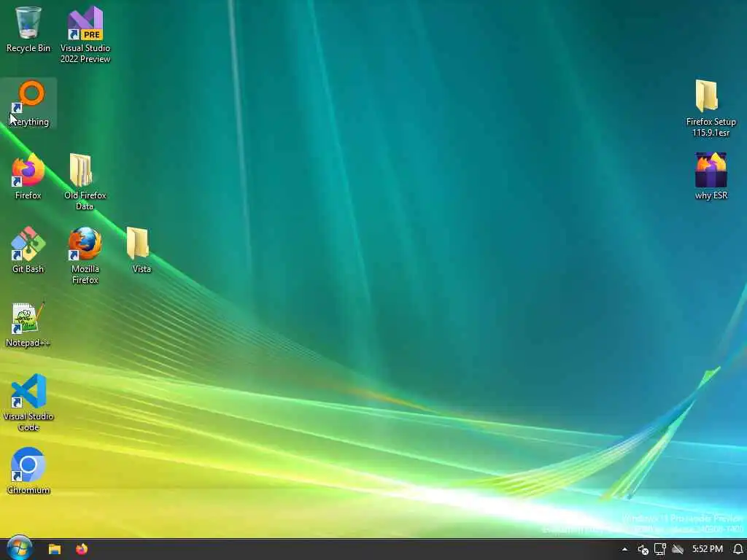The height and width of the screenshot is (560, 747).
Task: Select the Notepad++ shortcut
Action: (x=28, y=324)
